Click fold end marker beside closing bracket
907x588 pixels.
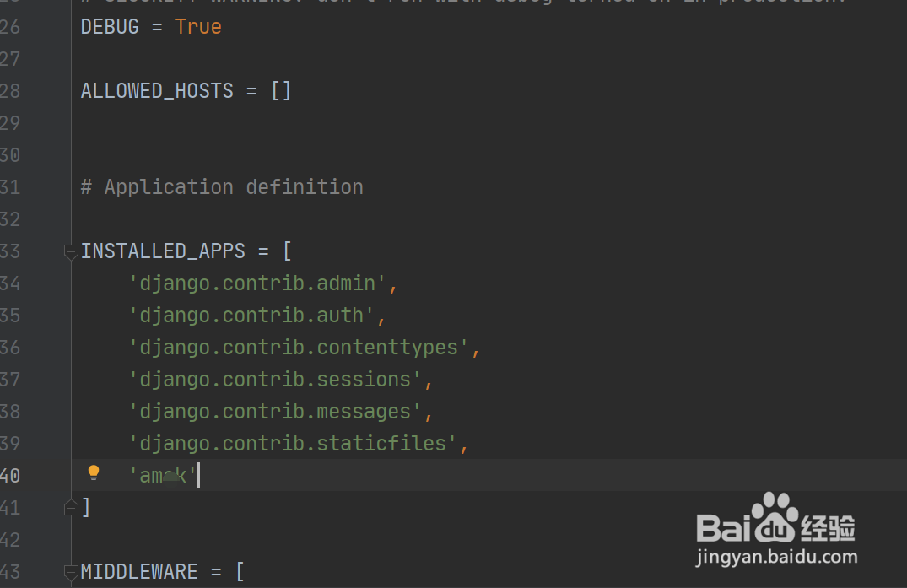(71, 507)
